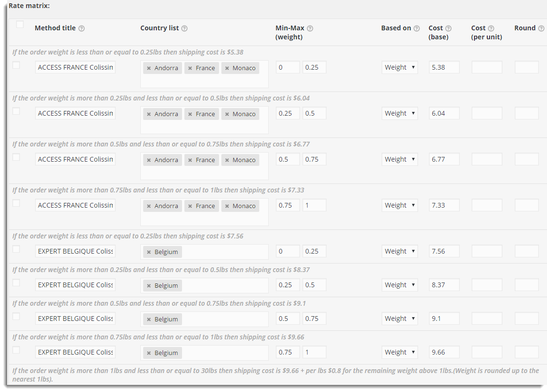Open Based on dropdown for 7.56 row

coord(400,251)
